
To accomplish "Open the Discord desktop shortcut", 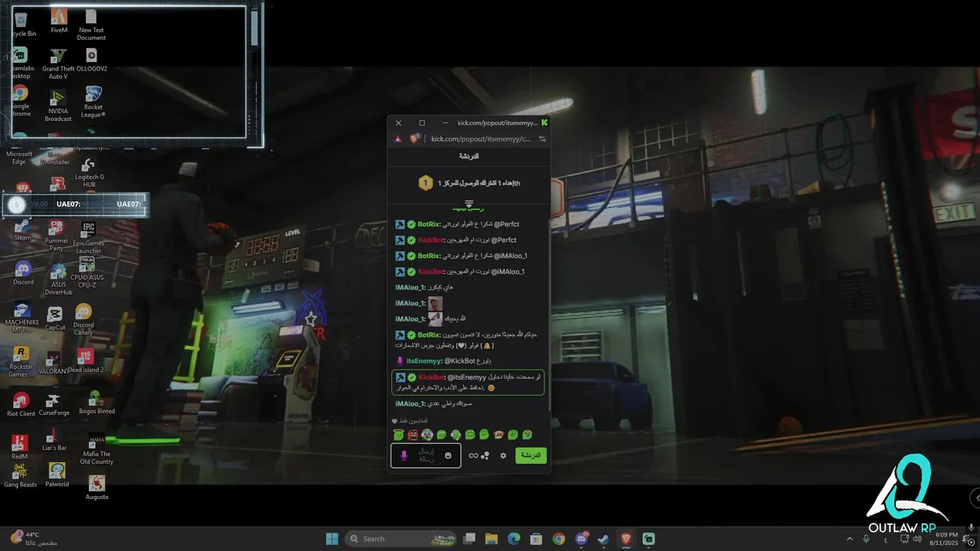I will (x=23, y=273).
